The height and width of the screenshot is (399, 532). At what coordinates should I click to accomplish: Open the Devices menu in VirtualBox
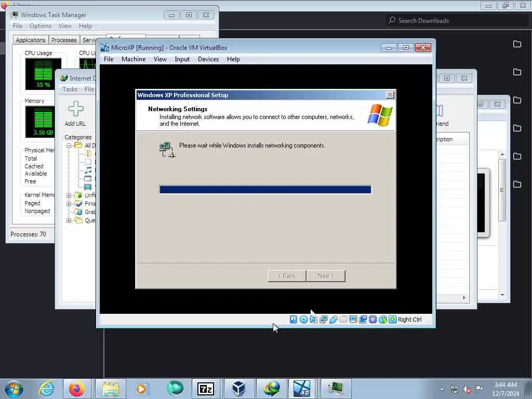[x=208, y=59]
